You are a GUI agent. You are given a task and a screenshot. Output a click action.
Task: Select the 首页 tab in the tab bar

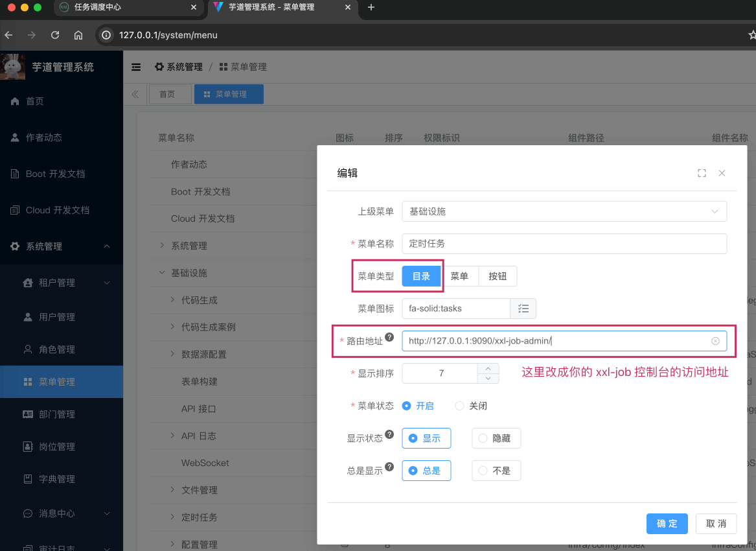169,93
